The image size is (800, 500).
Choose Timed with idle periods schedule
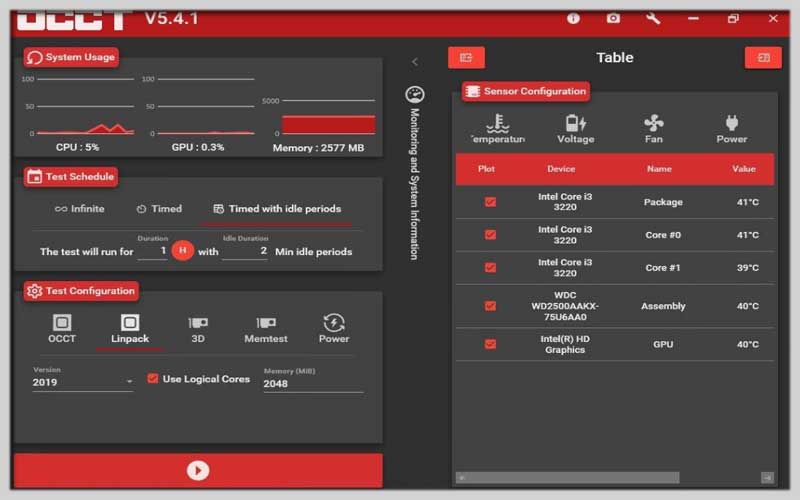277,209
